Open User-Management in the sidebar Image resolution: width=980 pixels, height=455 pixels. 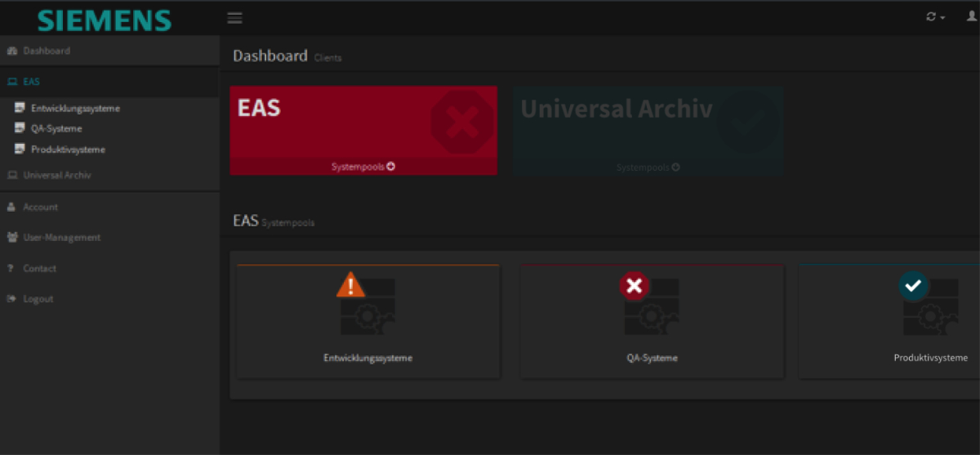pos(109,238)
